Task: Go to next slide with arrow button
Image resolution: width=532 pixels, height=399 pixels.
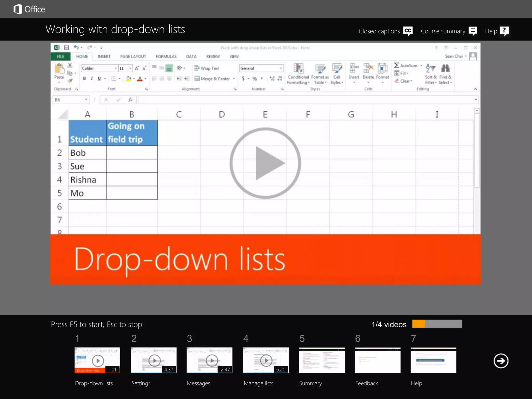Action: click(x=501, y=361)
